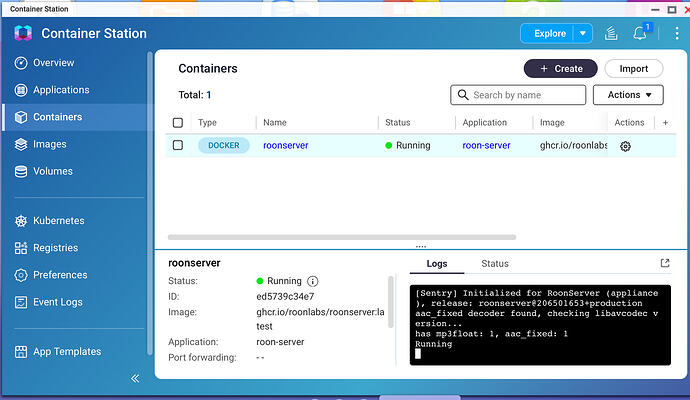Open Applications from the sidebar
The image size is (690, 400).
tap(51, 90)
